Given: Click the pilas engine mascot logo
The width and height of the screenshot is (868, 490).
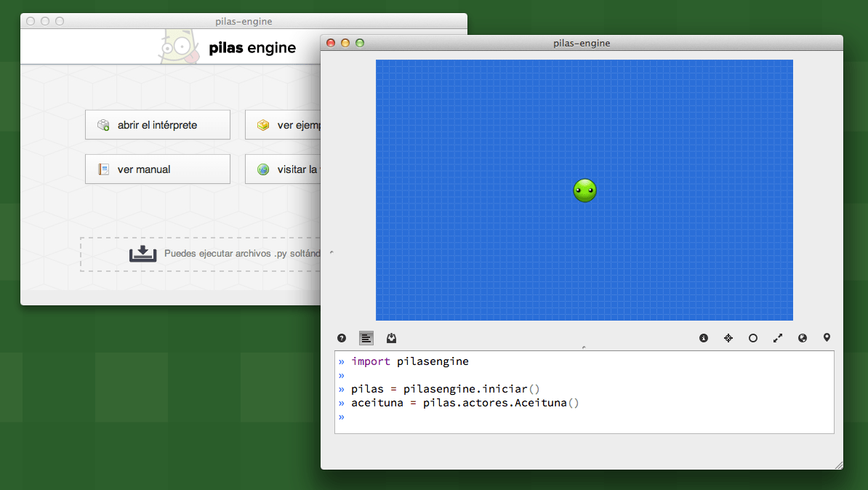Looking at the screenshot, I should (x=177, y=48).
